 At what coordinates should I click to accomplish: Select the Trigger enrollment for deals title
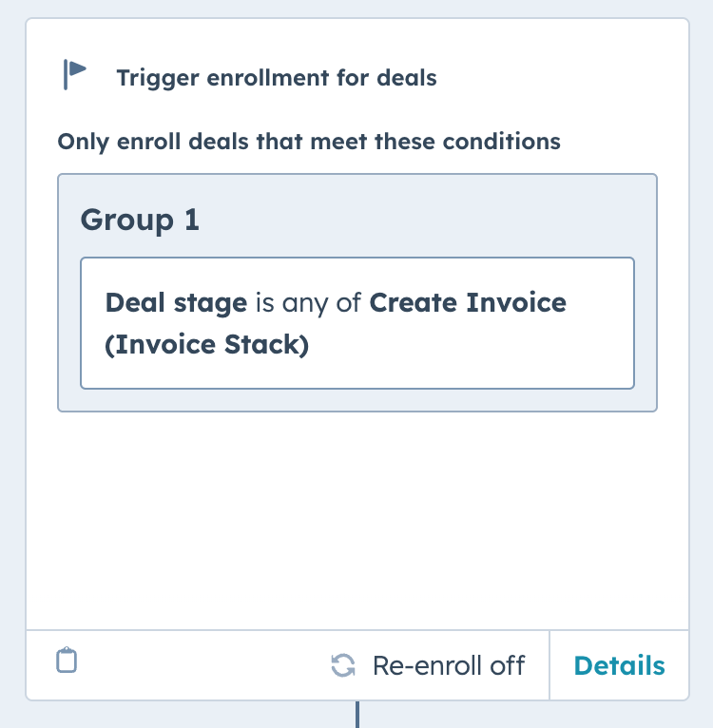coord(277,78)
